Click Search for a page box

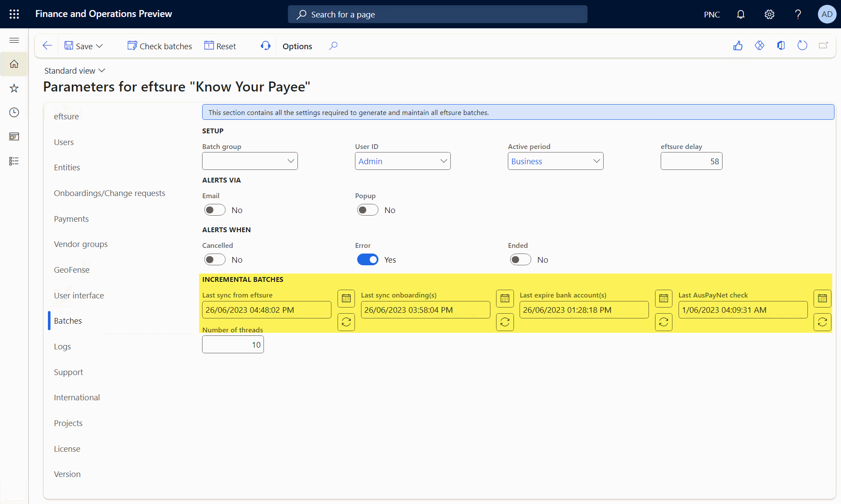[437, 14]
